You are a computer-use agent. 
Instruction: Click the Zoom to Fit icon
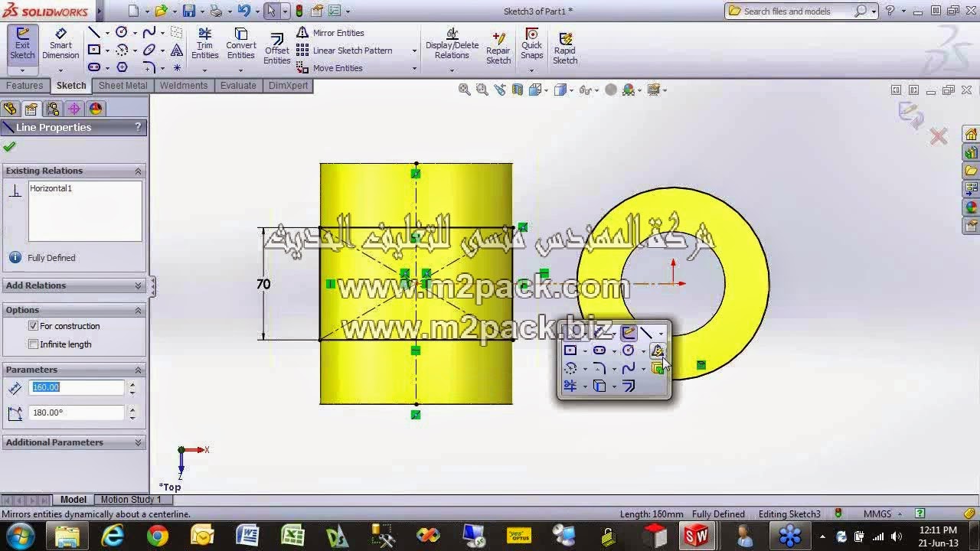pos(464,90)
